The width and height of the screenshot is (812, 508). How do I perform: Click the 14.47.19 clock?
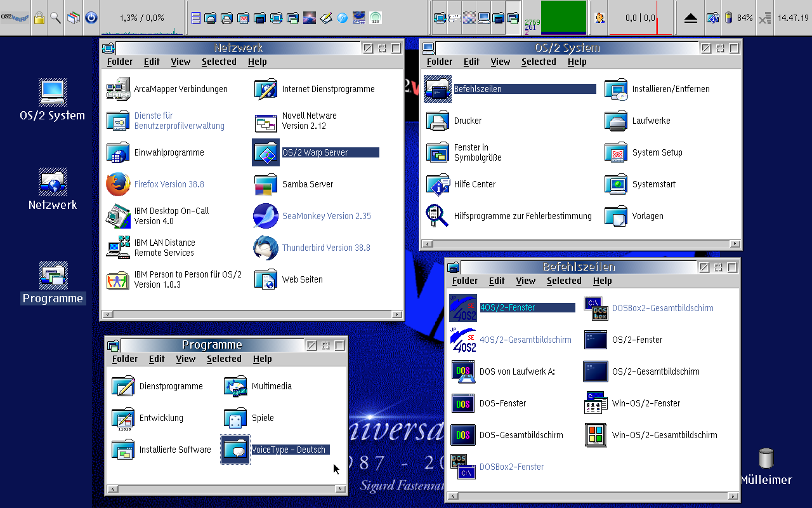[793, 18]
